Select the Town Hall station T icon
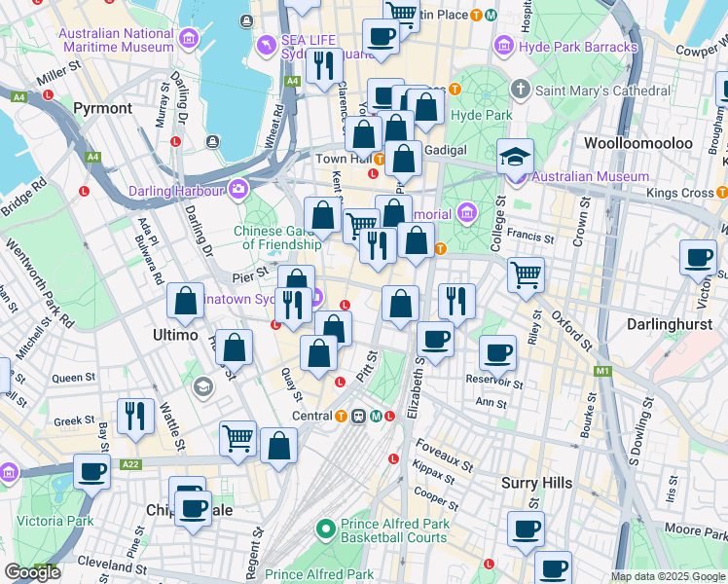 pos(380,159)
